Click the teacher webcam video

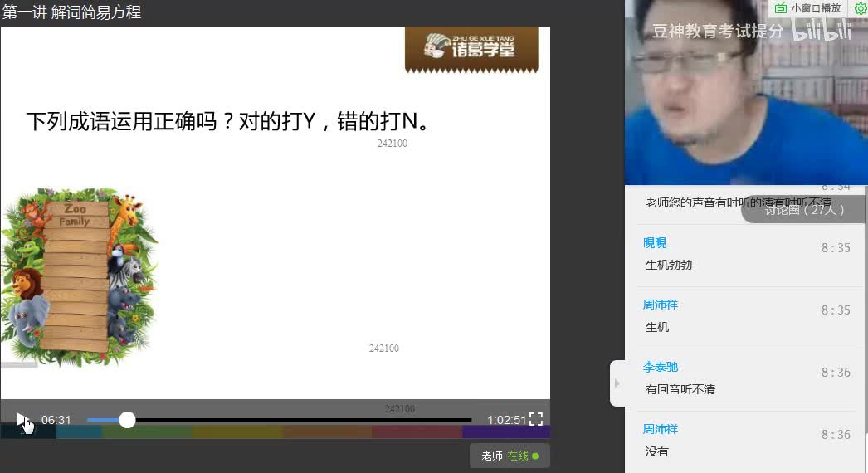(x=746, y=92)
